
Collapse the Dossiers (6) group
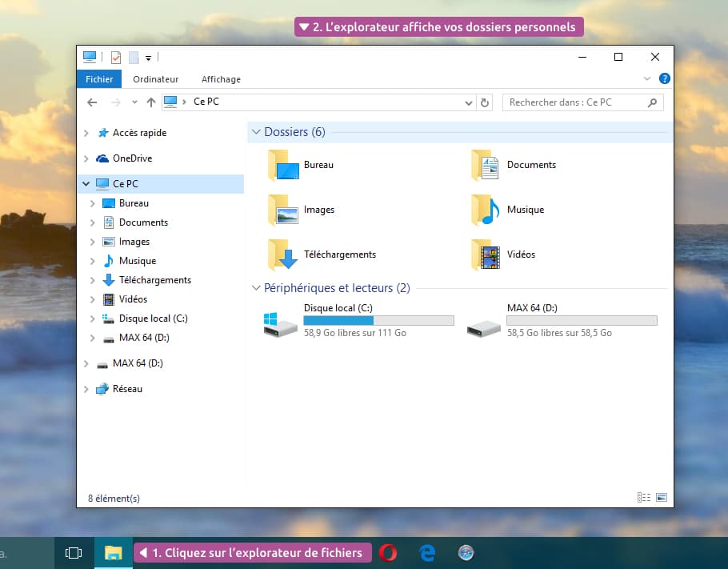click(x=256, y=132)
